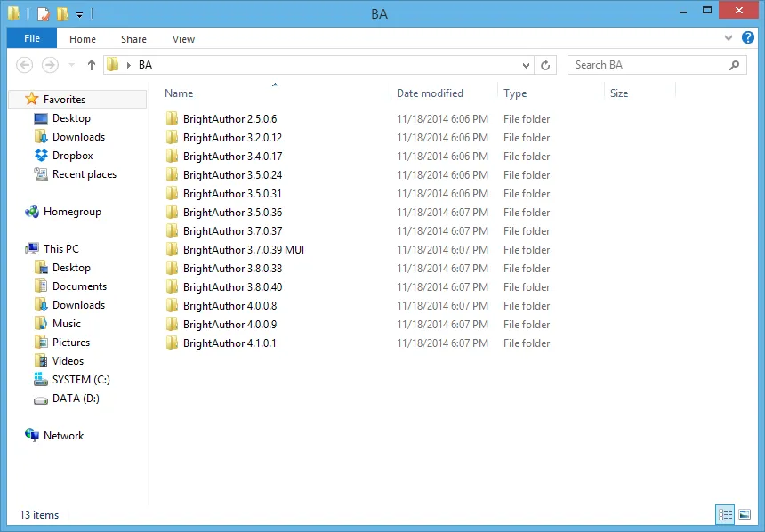Go up one folder level

point(92,65)
